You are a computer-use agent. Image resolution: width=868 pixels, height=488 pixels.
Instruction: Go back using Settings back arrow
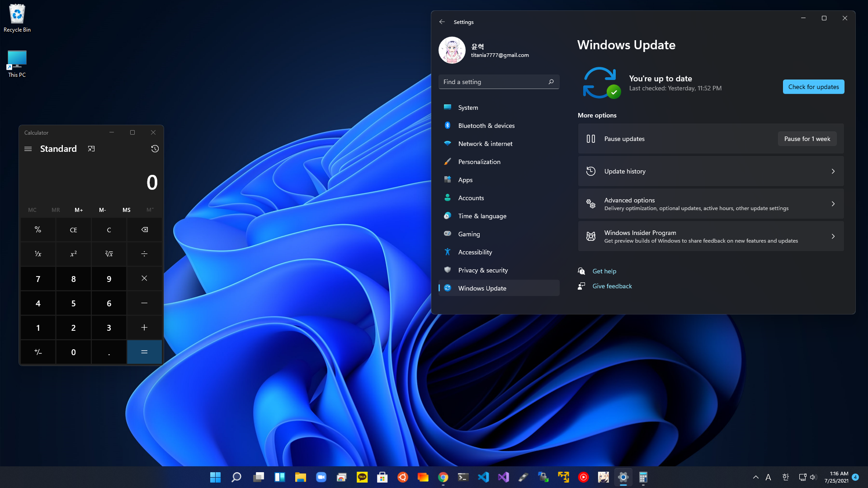(x=442, y=22)
